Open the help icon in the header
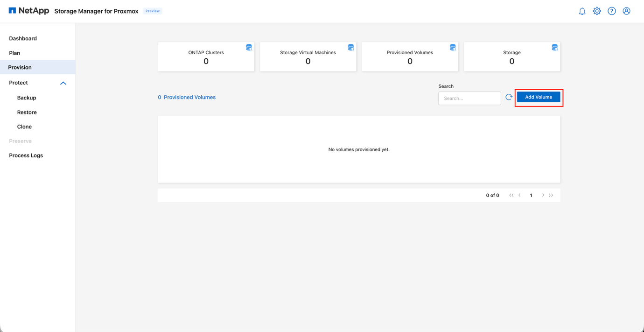The width and height of the screenshot is (644, 332). click(x=612, y=11)
